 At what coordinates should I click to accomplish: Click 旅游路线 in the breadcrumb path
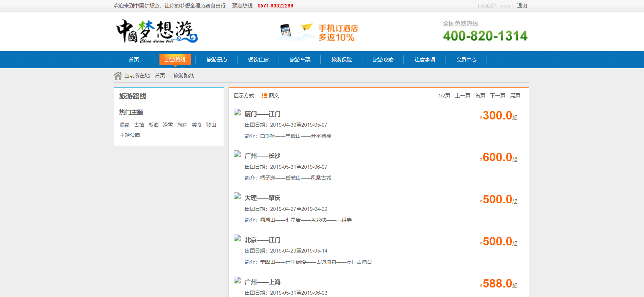point(184,76)
